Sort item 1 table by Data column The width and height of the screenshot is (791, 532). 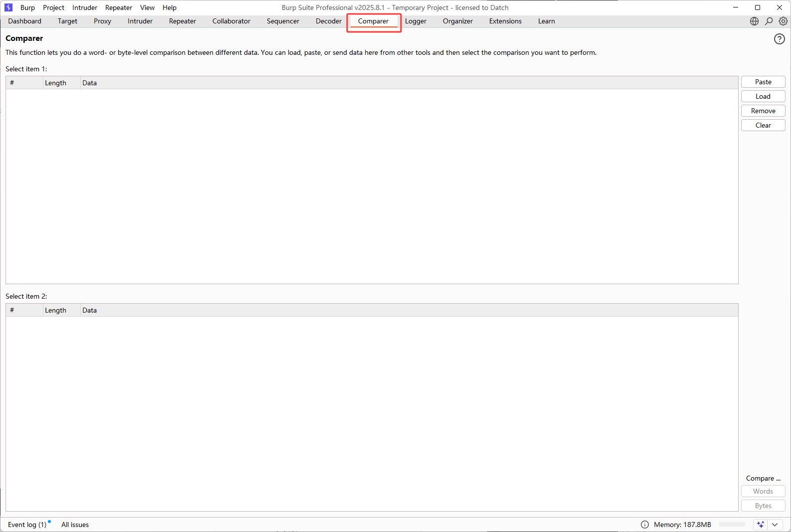tap(409, 83)
